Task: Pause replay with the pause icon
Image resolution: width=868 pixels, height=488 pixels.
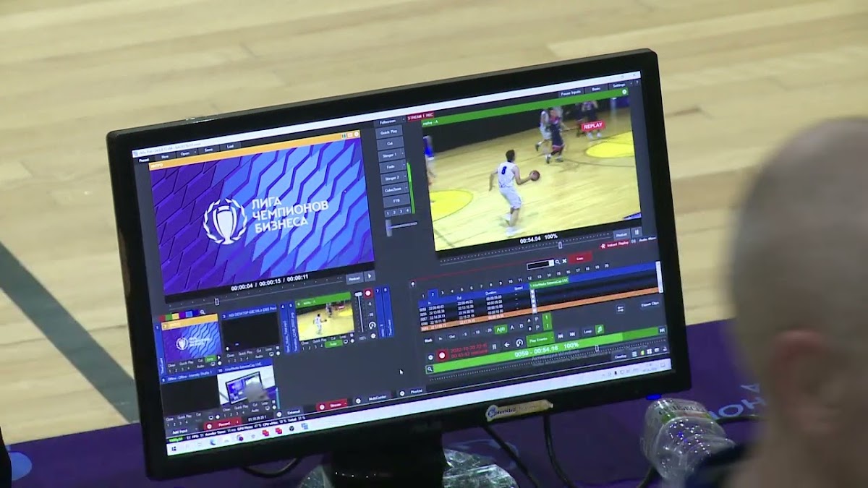Action: 494,346
